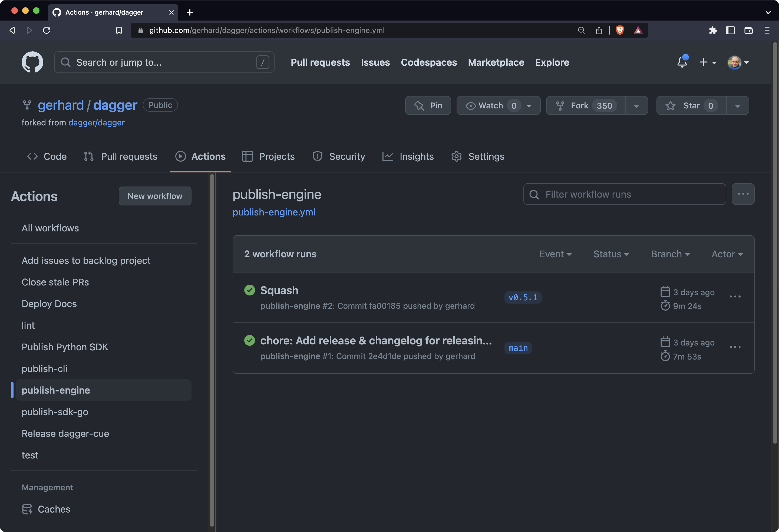The image size is (779, 532).
Task: Pin this repository
Action: [428, 105]
